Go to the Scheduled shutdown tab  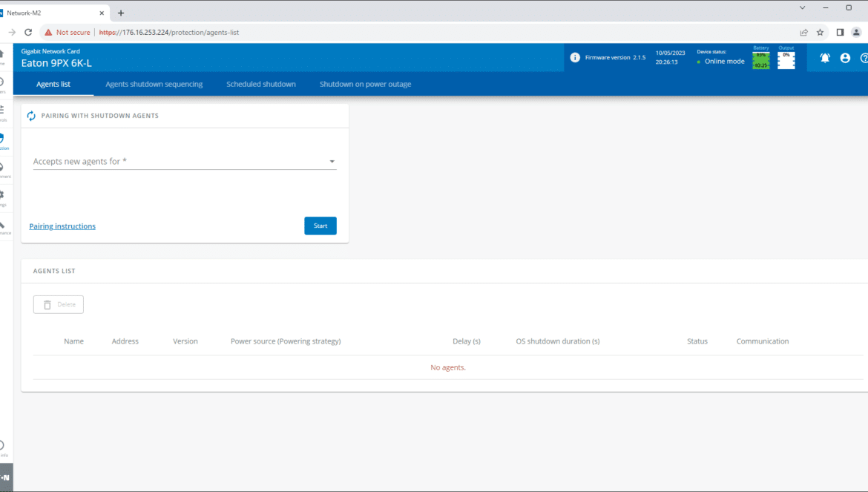coord(260,84)
